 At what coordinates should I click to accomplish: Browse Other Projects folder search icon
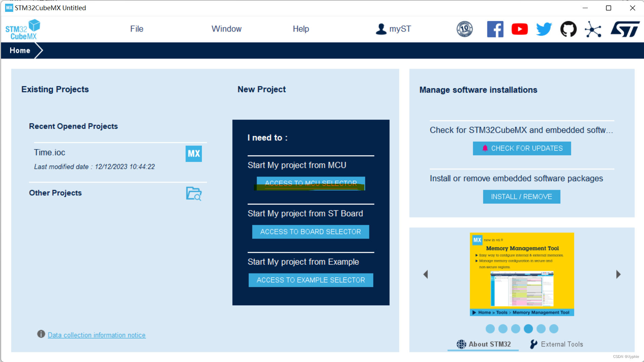click(x=194, y=194)
